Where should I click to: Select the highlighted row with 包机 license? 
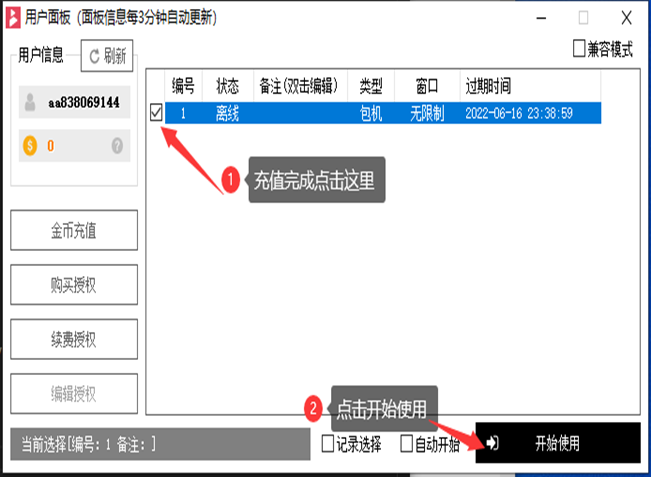click(371, 114)
